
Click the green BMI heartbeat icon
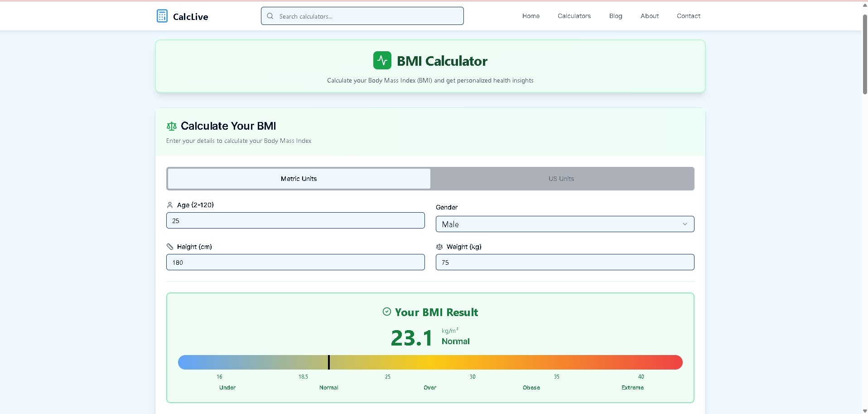382,60
